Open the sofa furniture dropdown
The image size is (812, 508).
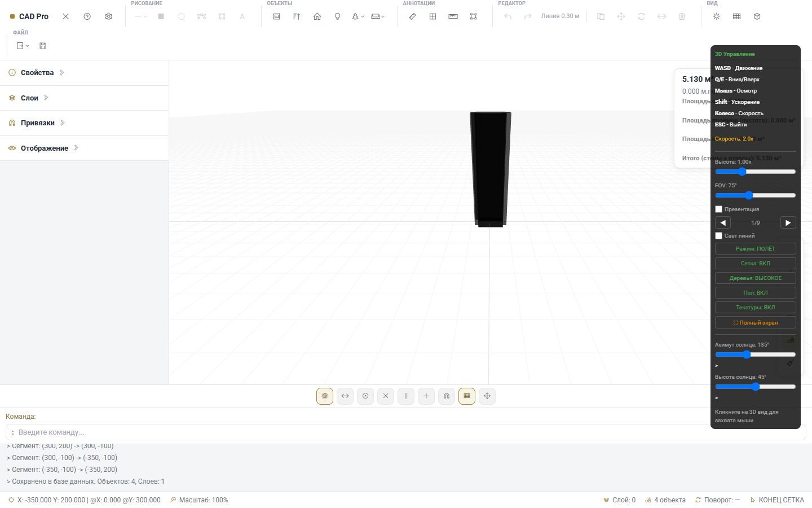point(378,16)
